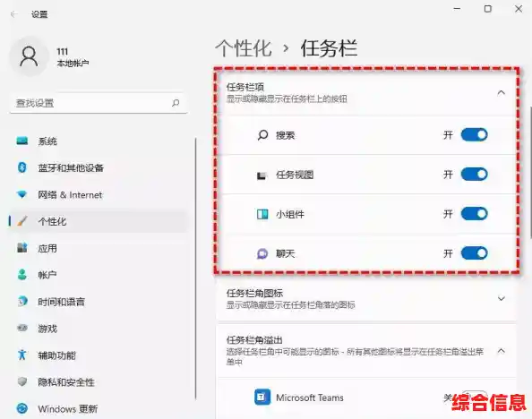Click the Search magnifier icon in taskbar items
The image size is (532, 419).
pos(262,135)
